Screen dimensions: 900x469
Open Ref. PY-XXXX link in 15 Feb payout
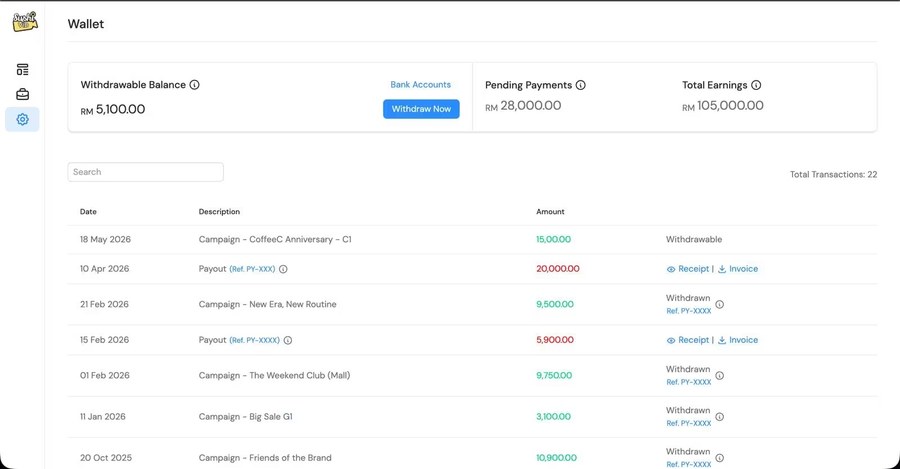(x=254, y=340)
